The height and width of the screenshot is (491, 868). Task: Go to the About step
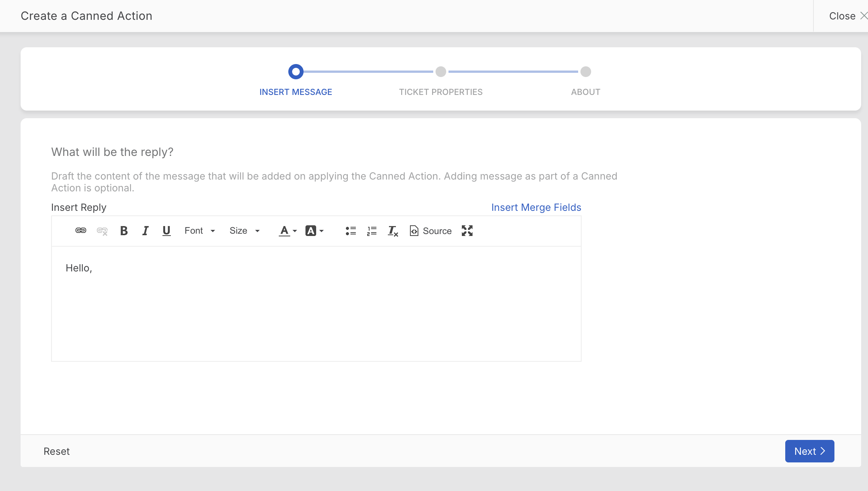tap(585, 72)
